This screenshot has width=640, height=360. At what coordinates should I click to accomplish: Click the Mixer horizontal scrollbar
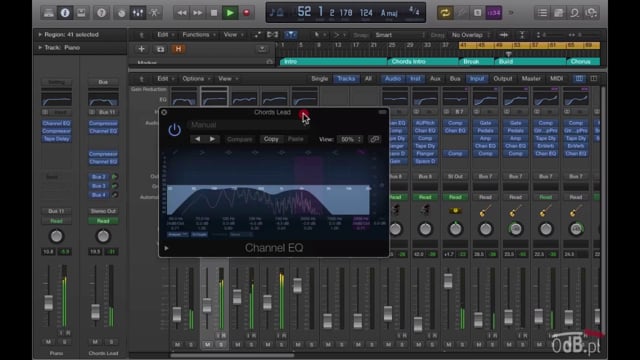coord(232,355)
